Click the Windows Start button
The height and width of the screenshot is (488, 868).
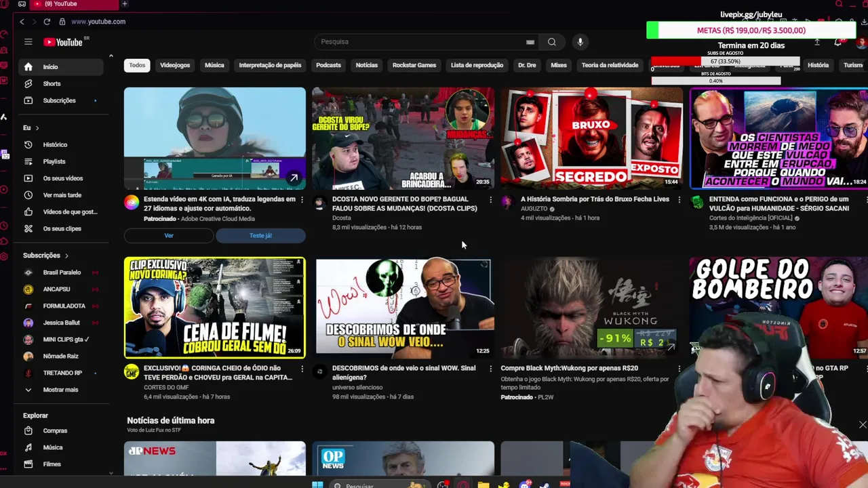point(317,485)
